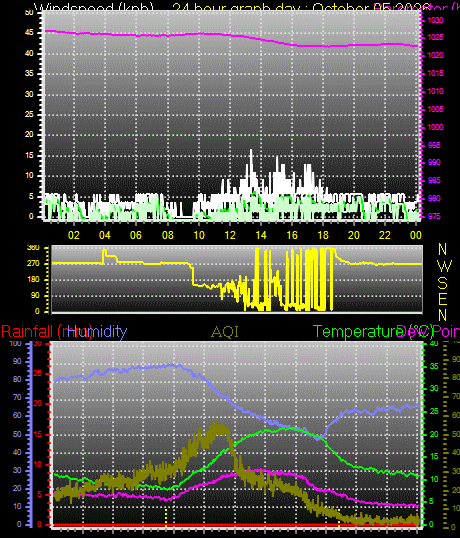Image resolution: width=460 pixels, height=538 pixels.
Task: Click 80 on the blue humidity axis
Action: 17,379
